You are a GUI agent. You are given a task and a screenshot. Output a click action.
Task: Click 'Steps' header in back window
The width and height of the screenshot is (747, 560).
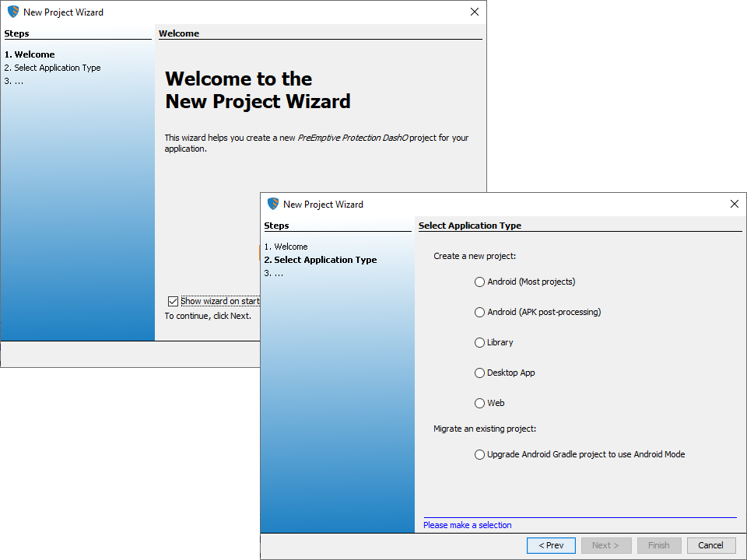(16, 33)
